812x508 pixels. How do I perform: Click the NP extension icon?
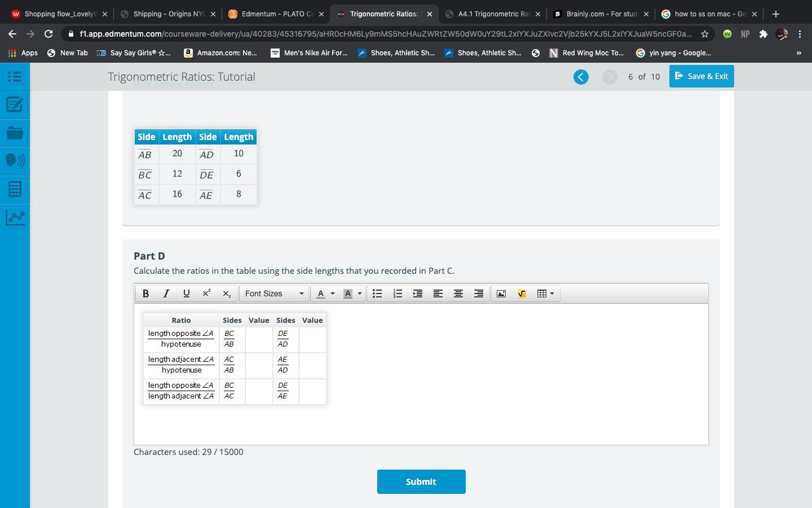745,34
